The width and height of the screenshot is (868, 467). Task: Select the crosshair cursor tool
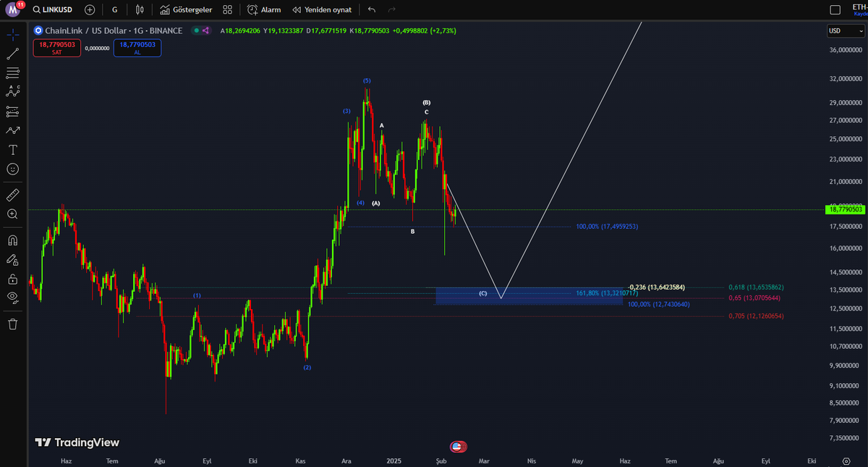(x=12, y=34)
